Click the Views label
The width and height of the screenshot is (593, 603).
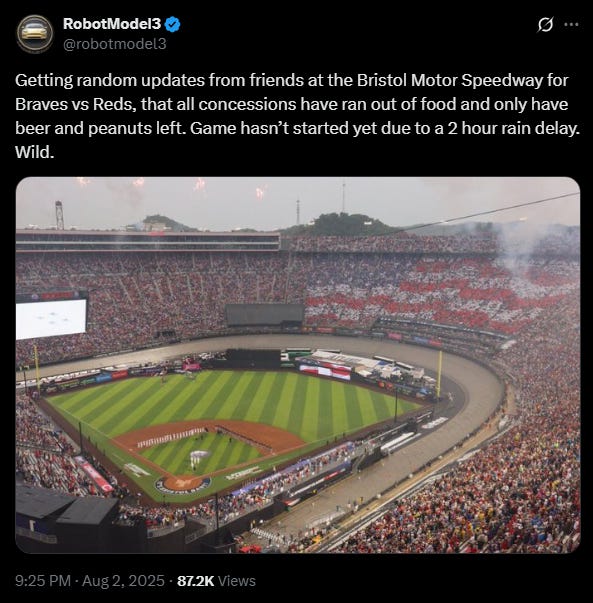tap(237, 581)
